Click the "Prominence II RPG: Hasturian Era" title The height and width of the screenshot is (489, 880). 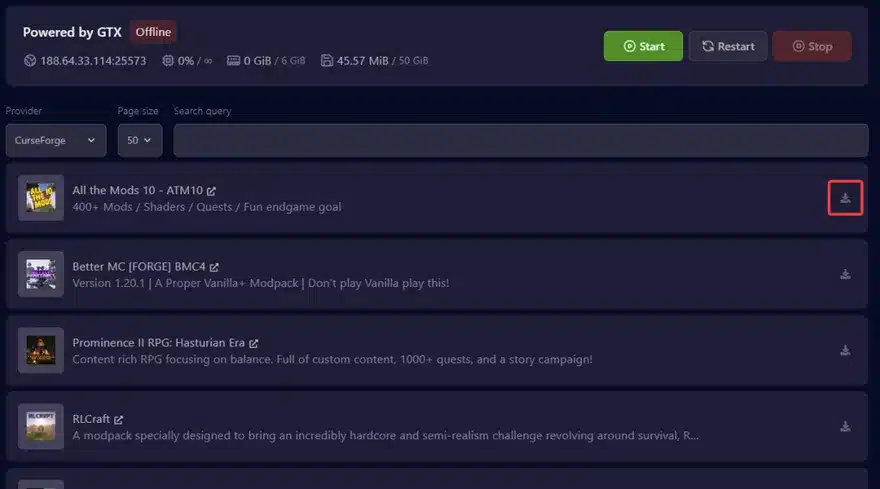pos(159,342)
